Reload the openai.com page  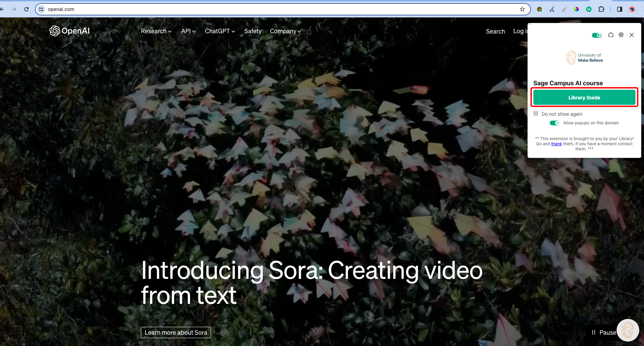click(x=26, y=9)
